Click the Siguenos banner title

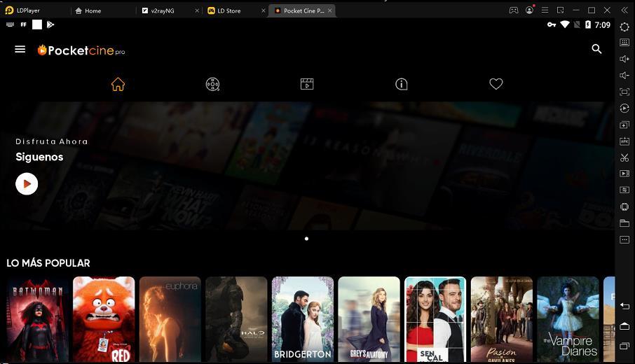tap(39, 157)
